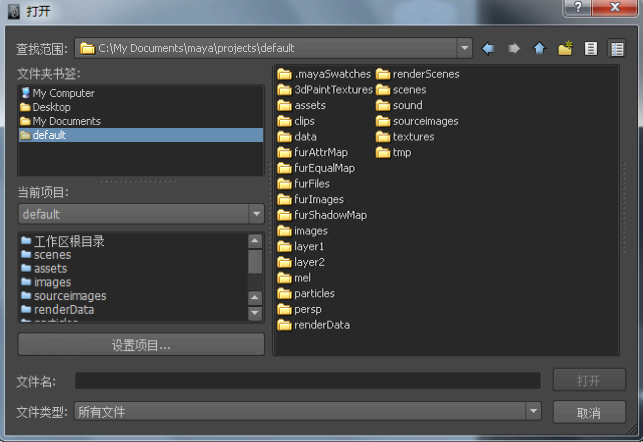Select the sourceimages folder in file list
This screenshot has width=643, height=442.
[x=417, y=121]
